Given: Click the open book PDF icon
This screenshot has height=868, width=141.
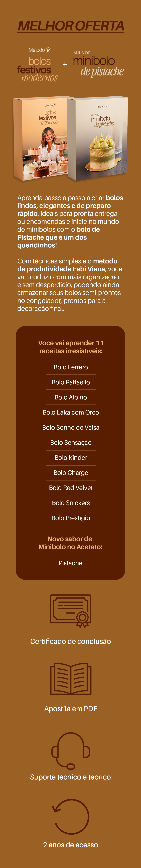Looking at the screenshot, I should 71,679.
